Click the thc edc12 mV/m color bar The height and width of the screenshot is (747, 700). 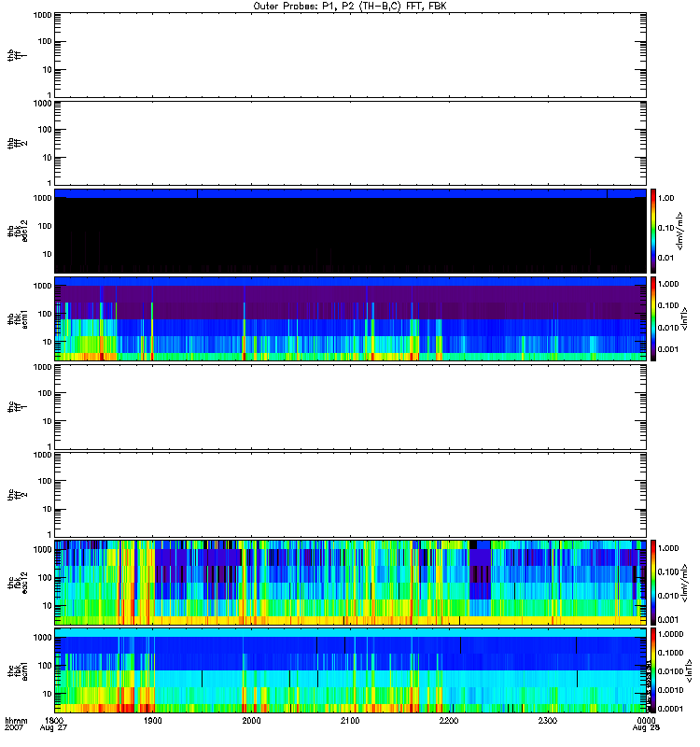tap(654, 583)
